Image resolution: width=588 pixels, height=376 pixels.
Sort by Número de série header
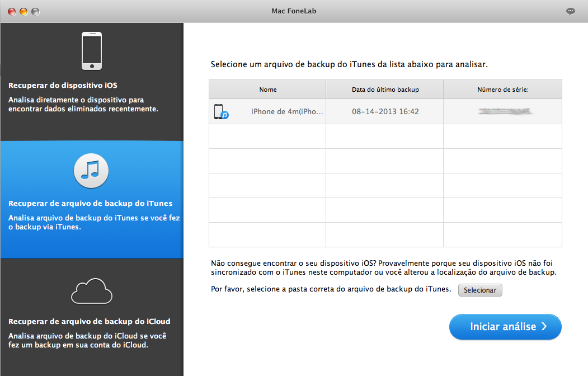[x=502, y=89]
